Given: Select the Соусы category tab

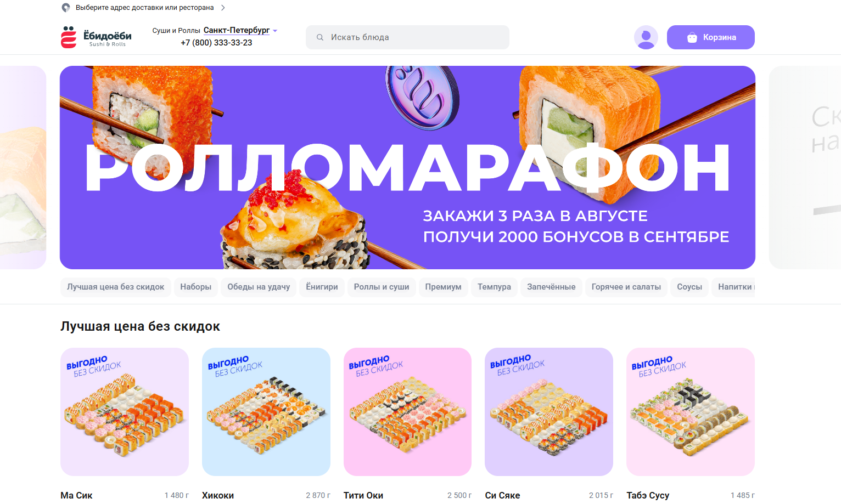Looking at the screenshot, I should click(689, 287).
